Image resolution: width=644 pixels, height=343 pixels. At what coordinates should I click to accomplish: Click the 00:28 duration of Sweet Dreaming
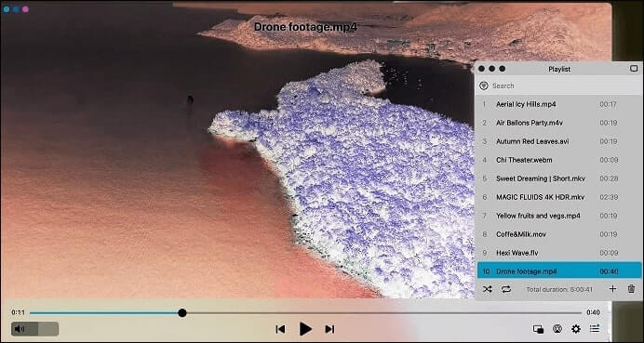609,178
